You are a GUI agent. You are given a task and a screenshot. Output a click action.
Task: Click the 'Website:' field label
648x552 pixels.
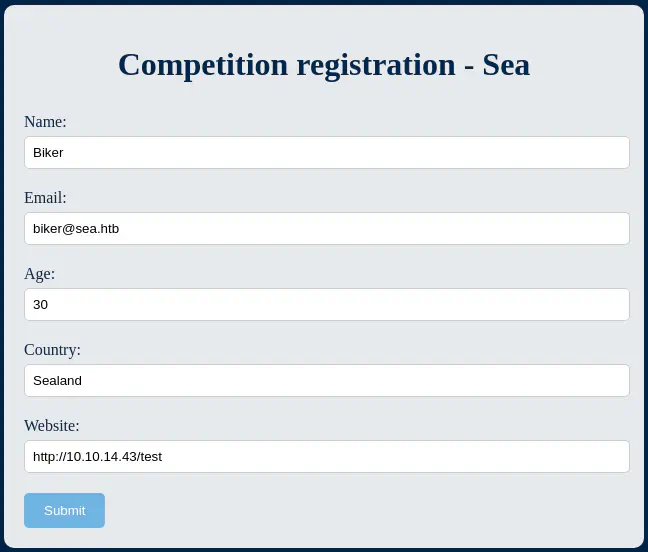coord(52,426)
